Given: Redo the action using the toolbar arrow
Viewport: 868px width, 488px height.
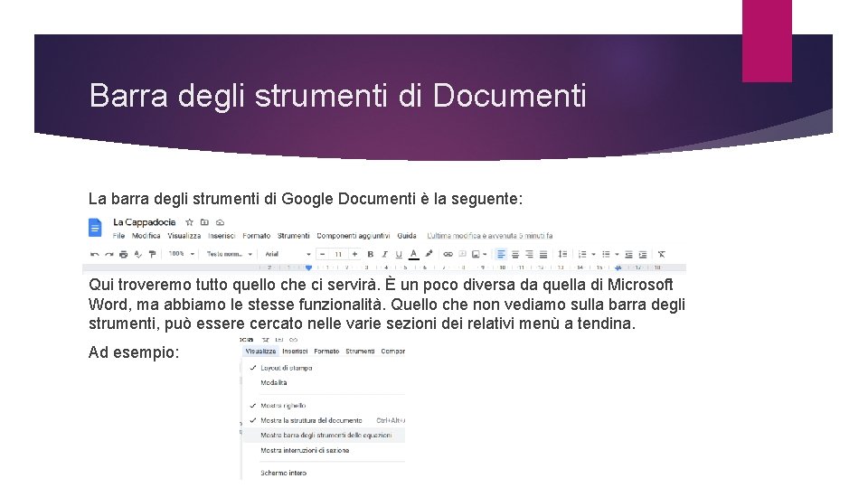Looking at the screenshot, I should [x=109, y=255].
